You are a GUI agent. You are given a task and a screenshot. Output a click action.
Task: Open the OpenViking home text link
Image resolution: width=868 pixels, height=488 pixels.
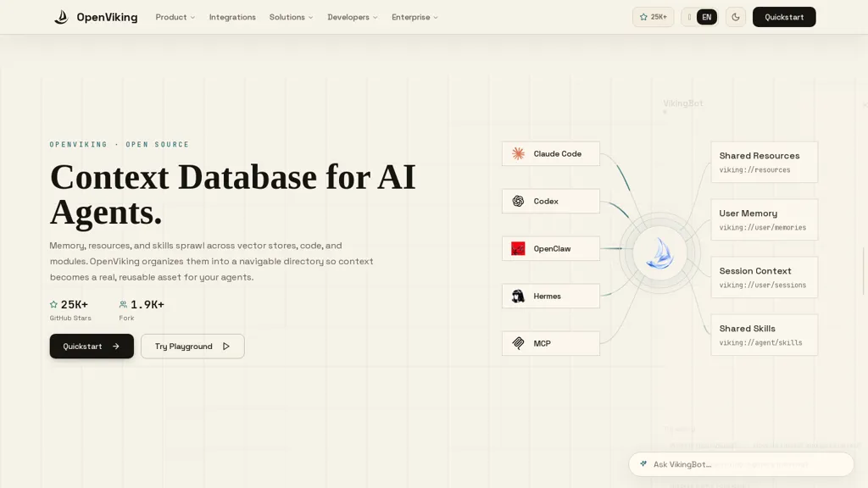[107, 17]
